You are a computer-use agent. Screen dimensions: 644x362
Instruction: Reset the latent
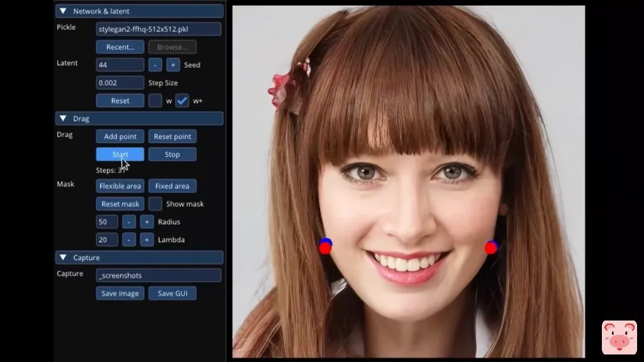[x=120, y=101]
